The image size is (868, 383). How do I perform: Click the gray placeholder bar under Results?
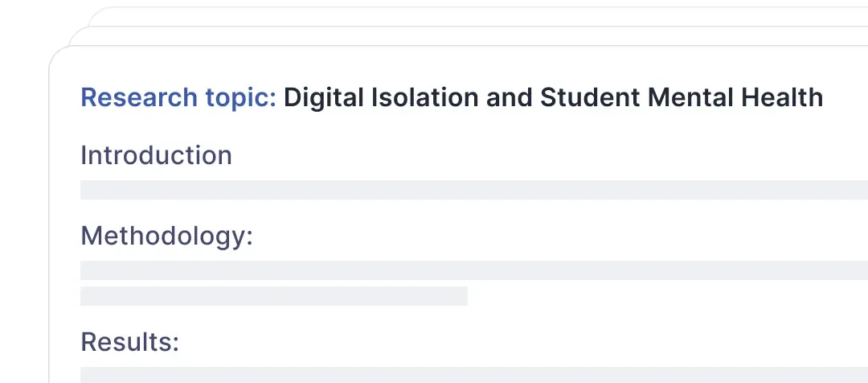click(474, 375)
